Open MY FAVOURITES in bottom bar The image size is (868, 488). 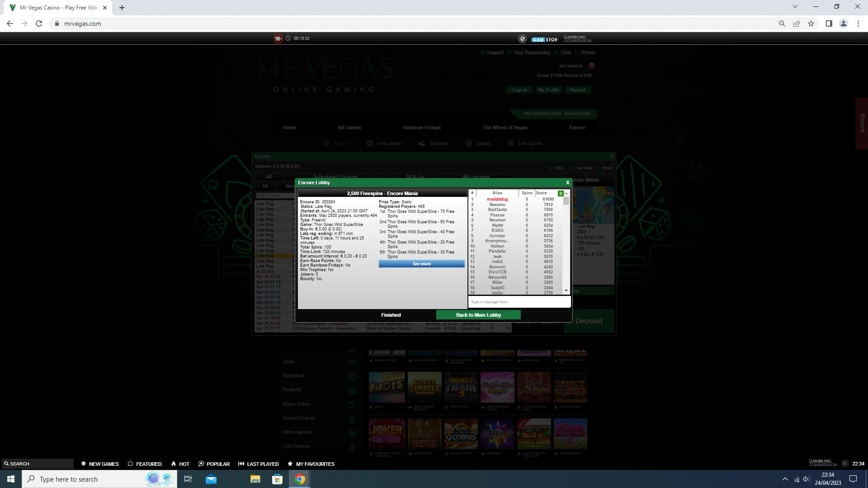tap(311, 464)
